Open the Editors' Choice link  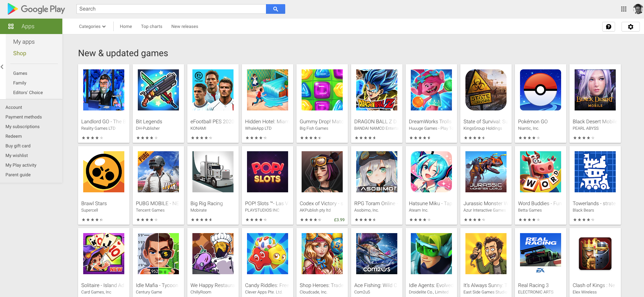click(x=28, y=92)
